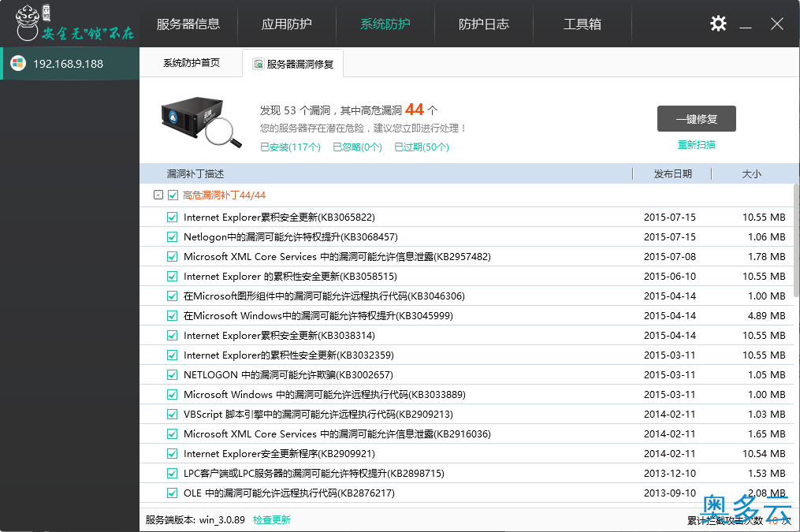Image resolution: width=800 pixels, height=532 pixels.
Task: Click date 2013-12-10 cell
Action: point(669,474)
